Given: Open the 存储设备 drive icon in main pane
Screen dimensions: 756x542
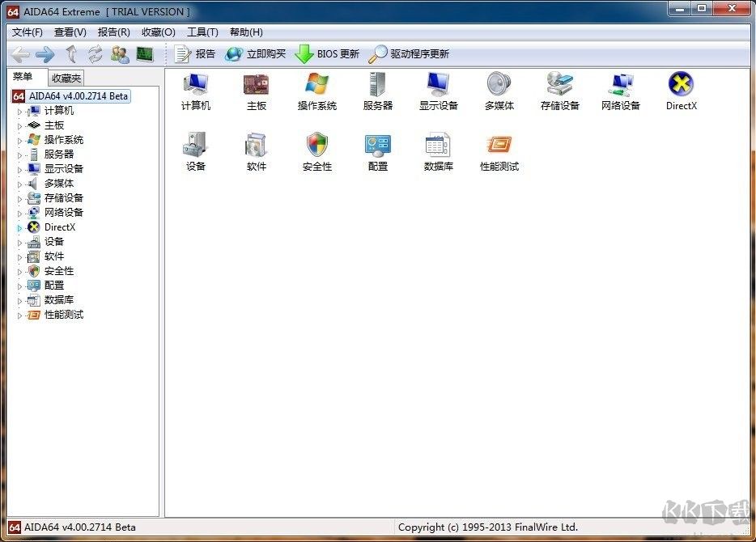Looking at the screenshot, I should [x=560, y=84].
